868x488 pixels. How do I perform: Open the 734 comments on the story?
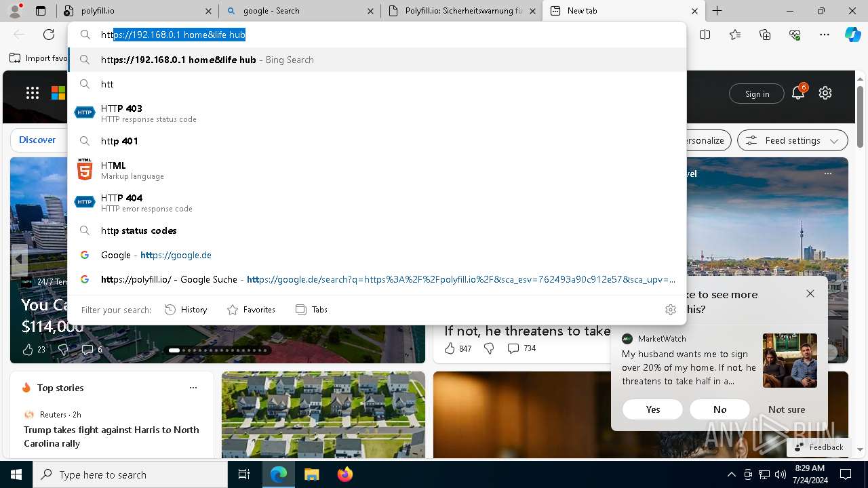tap(521, 348)
